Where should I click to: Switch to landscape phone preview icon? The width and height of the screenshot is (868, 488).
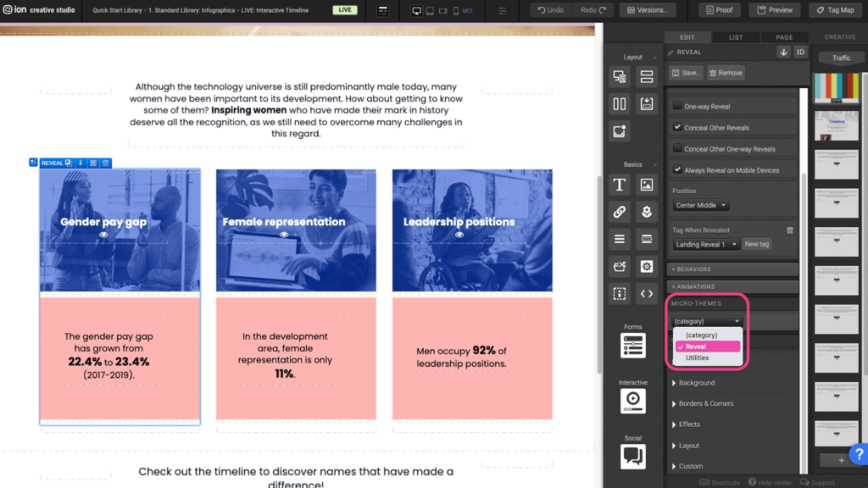click(x=442, y=10)
